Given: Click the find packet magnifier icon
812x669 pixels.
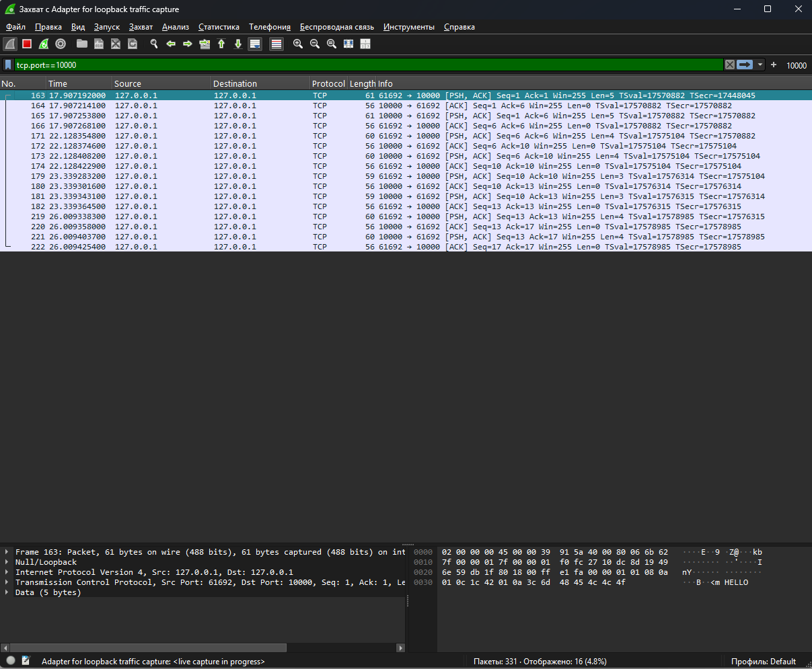Looking at the screenshot, I should click(154, 44).
